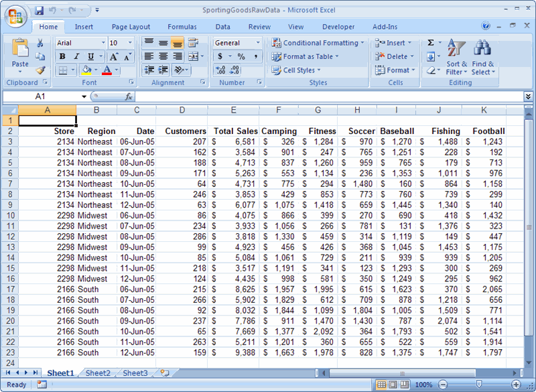Click the macro record icon in status bar
Screen dimensions: 536x392
(x=42, y=385)
